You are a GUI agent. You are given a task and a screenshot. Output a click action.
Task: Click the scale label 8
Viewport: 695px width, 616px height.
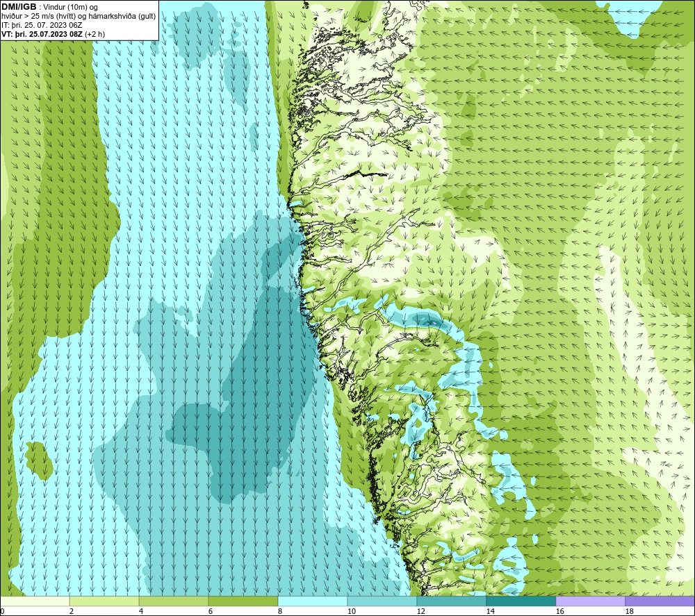pyautogui.click(x=280, y=612)
